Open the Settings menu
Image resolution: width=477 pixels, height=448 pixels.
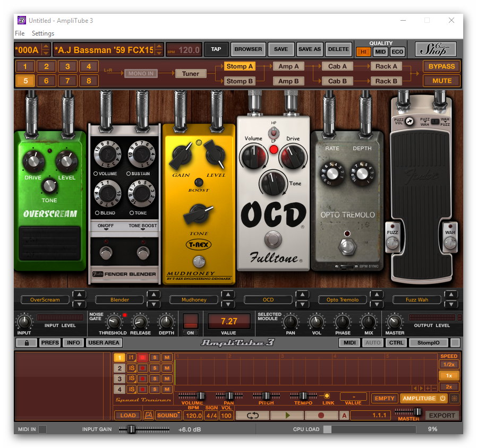click(x=43, y=33)
